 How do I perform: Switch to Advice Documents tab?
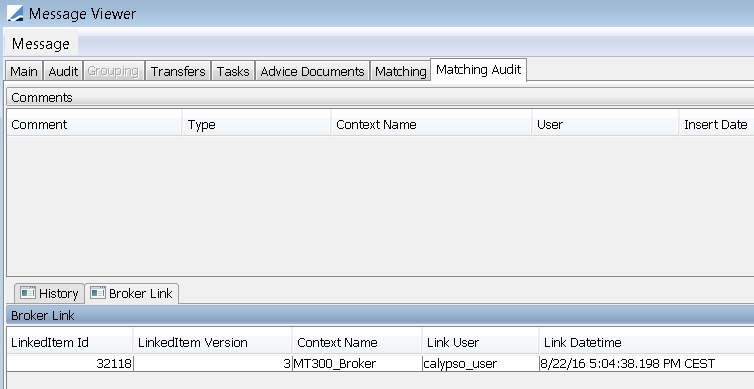pos(312,71)
